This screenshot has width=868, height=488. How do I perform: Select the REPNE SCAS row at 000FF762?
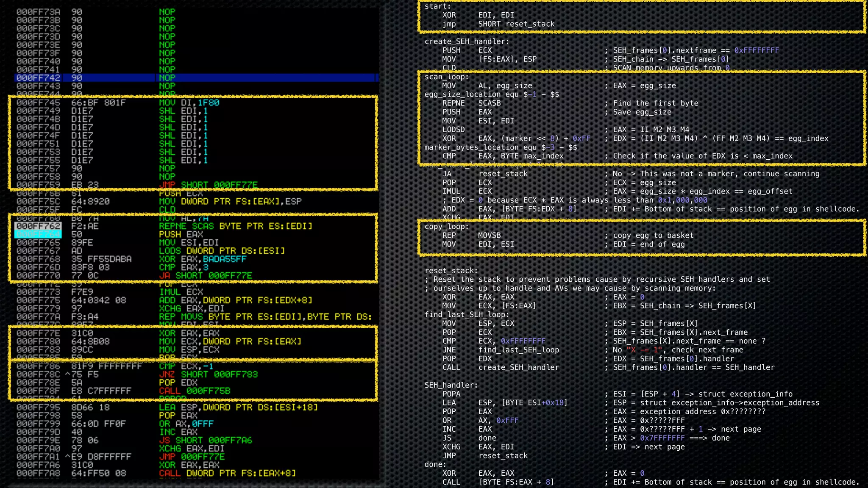(164, 226)
